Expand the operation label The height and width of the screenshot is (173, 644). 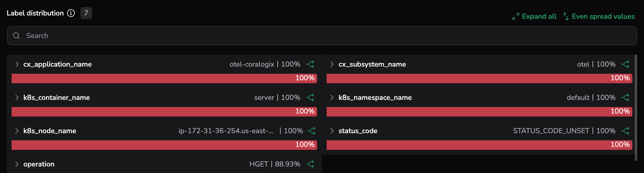[17, 164]
